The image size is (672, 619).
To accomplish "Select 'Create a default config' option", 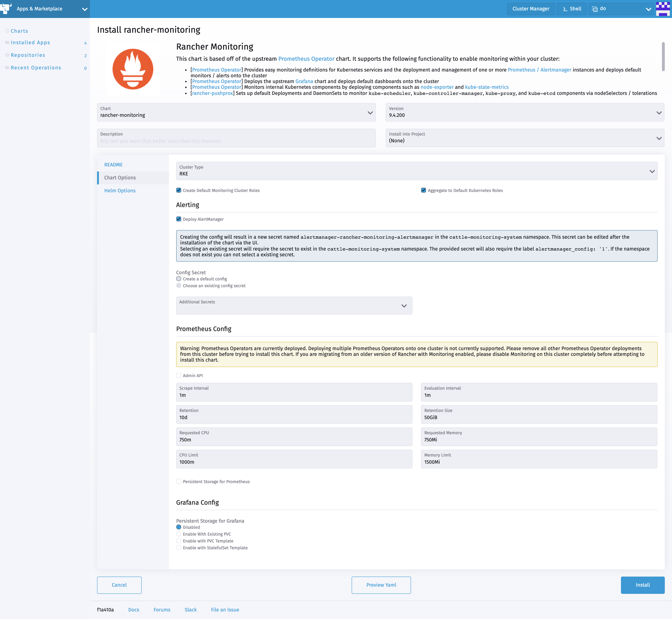I will 179,278.
